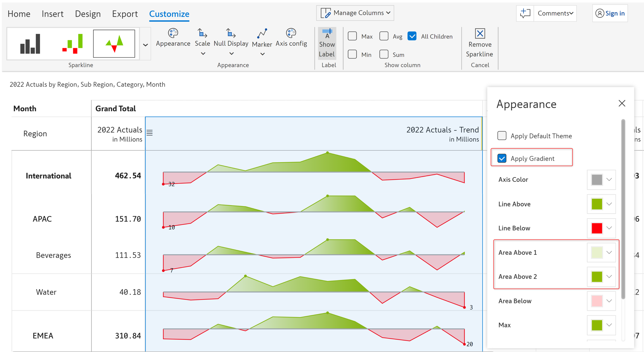Click the add comment icon
The height and width of the screenshot is (352, 644).
pyautogui.click(x=525, y=13)
